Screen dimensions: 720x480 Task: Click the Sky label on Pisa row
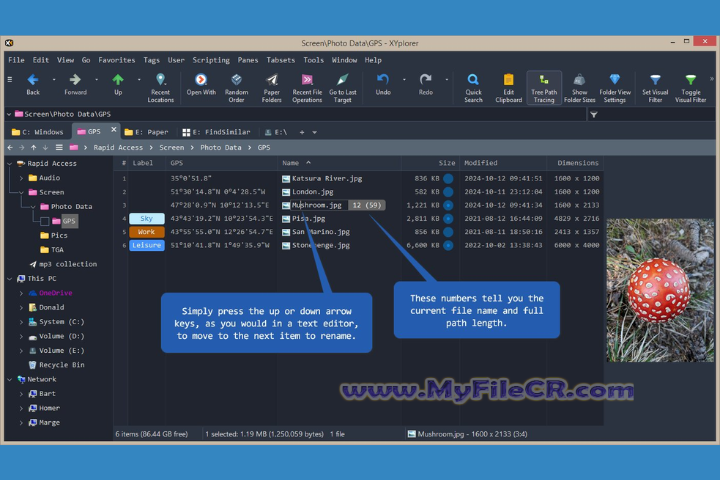click(x=146, y=219)
